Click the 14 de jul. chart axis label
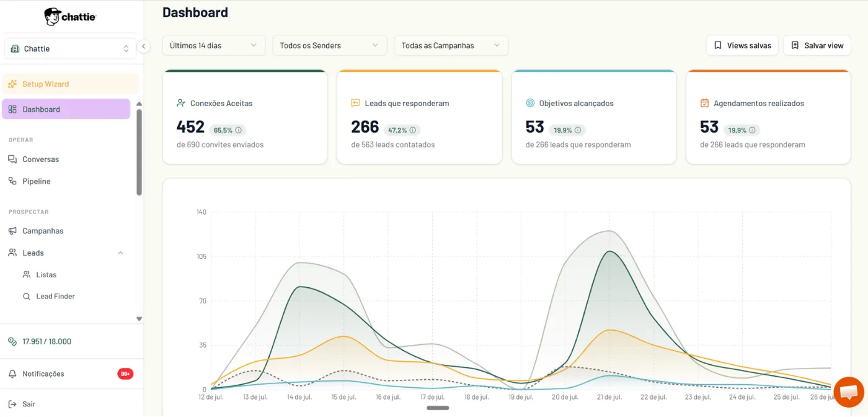This screenshot has height=417, width=868. 299,397
